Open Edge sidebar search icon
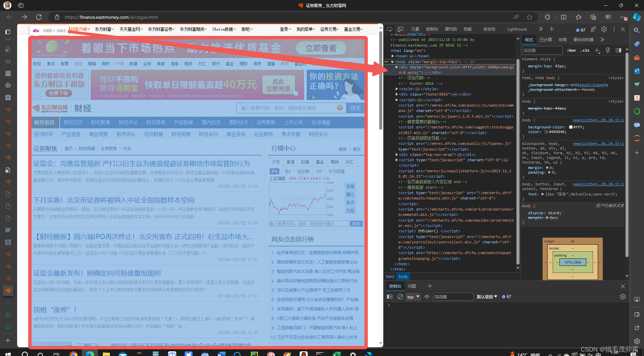The height and width of the screenshot is (356, 644). pos(637,31)
